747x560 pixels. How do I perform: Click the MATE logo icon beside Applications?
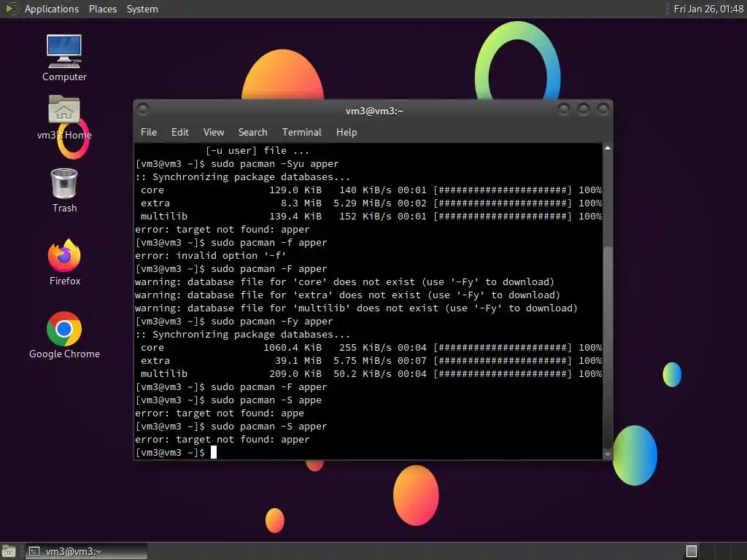(12, 9)
